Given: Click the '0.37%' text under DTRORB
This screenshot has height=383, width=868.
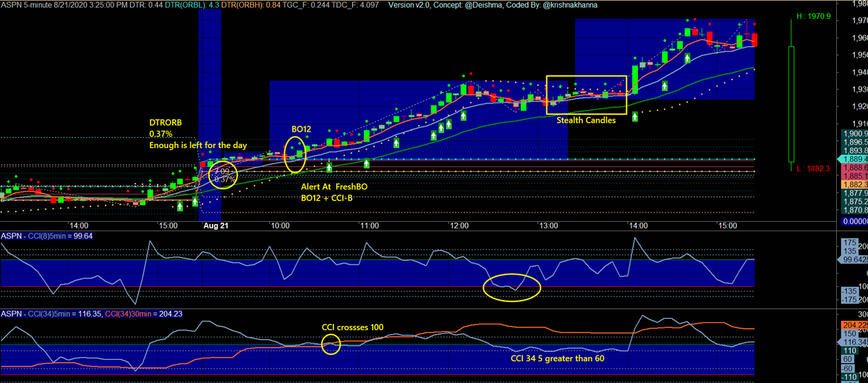Looking at the screenshot, I should [161, 134].
